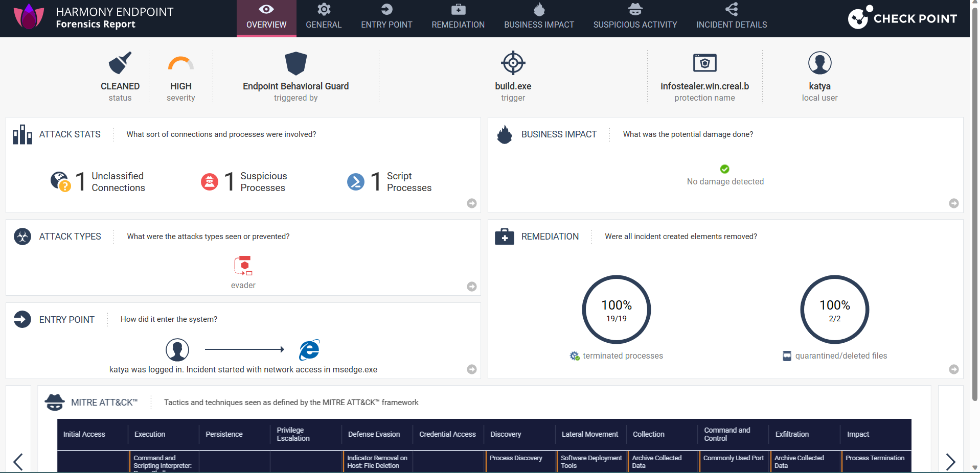
Task: Expand Attack Stats details arrow
Action: (472, 203)
